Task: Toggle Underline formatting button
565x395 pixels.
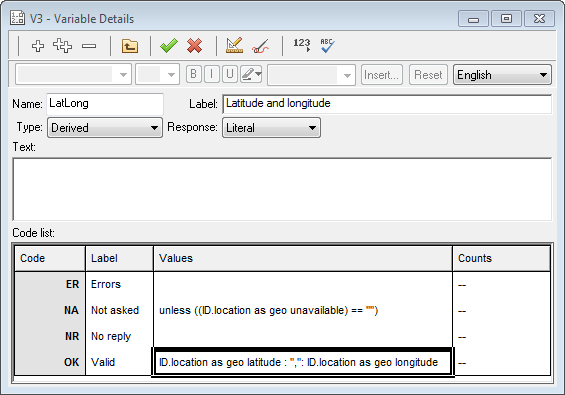Action: 230,74
